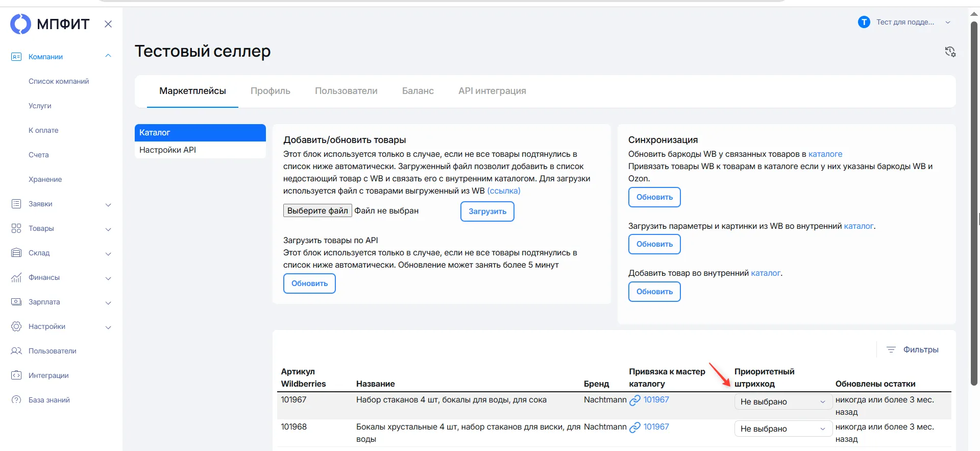Expand the Финансы menu chevron
The height and width of the screenshot is (451, 980).
108,278
